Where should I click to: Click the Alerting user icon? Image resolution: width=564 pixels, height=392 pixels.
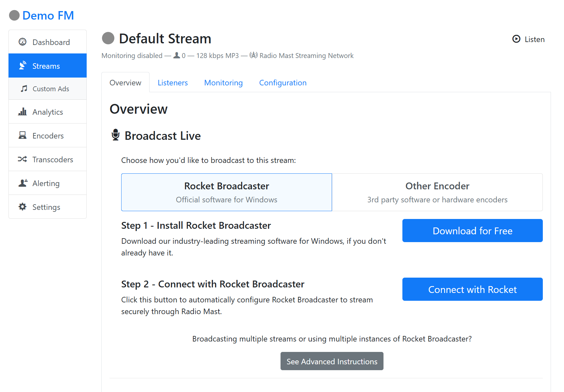[x=23, y=183]
